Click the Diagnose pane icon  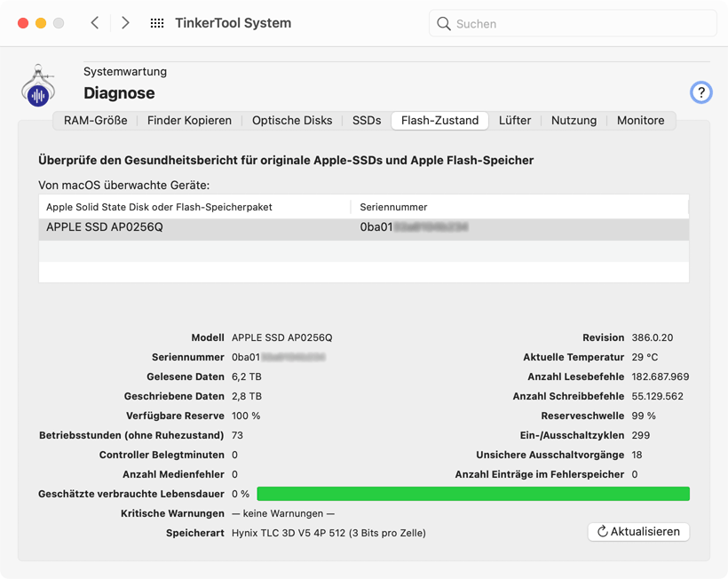[x=38, y=86]
